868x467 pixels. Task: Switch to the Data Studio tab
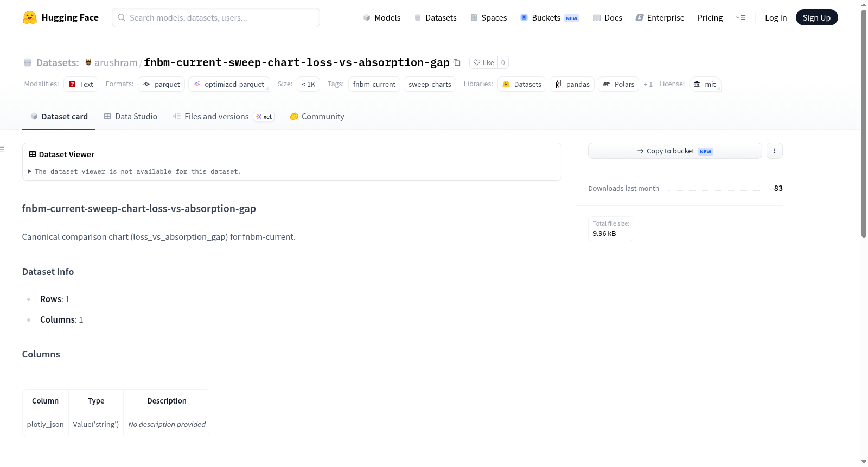(x=130, y=117)
